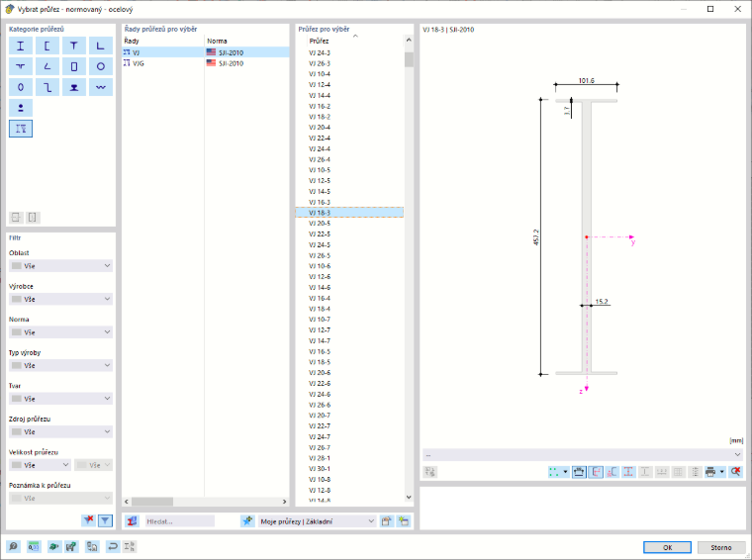Open the manage favorites list icon
The image size is (752, 560).
[x=387, y=521]
